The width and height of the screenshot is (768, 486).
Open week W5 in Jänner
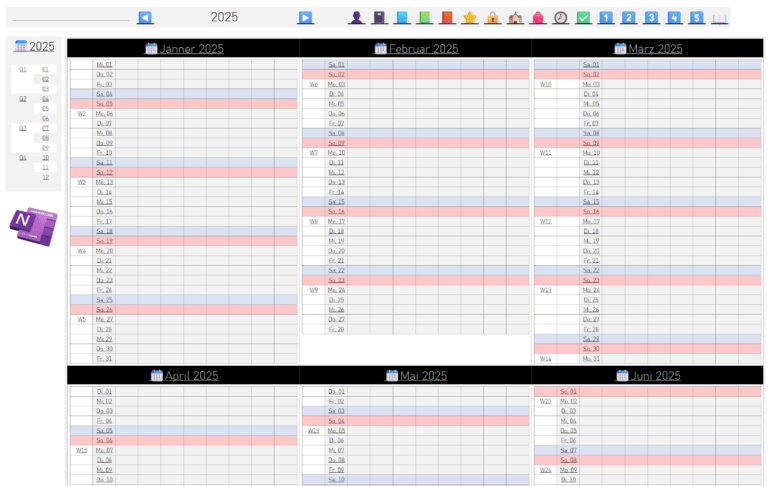tap(81, 319)
